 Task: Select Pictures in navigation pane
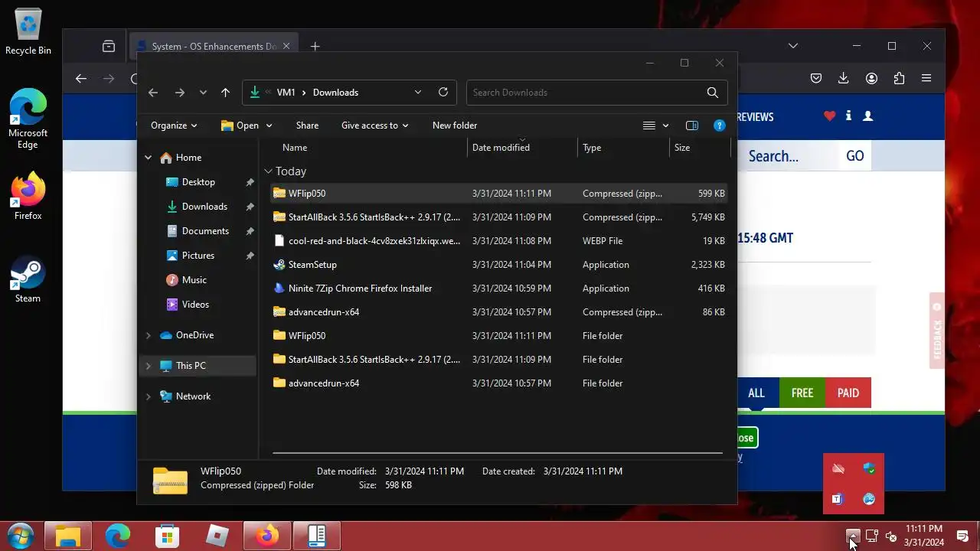[x=198, y=256]
